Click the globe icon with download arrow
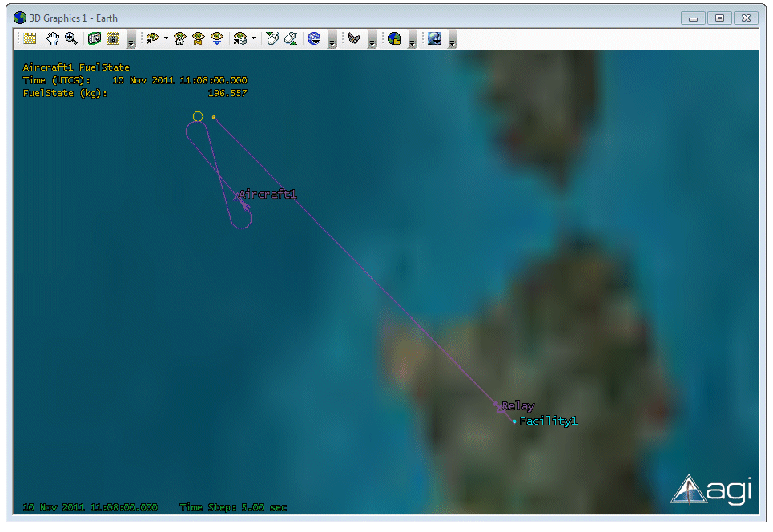Viewport: 773px width, 532px height. (x=434, y=38)
